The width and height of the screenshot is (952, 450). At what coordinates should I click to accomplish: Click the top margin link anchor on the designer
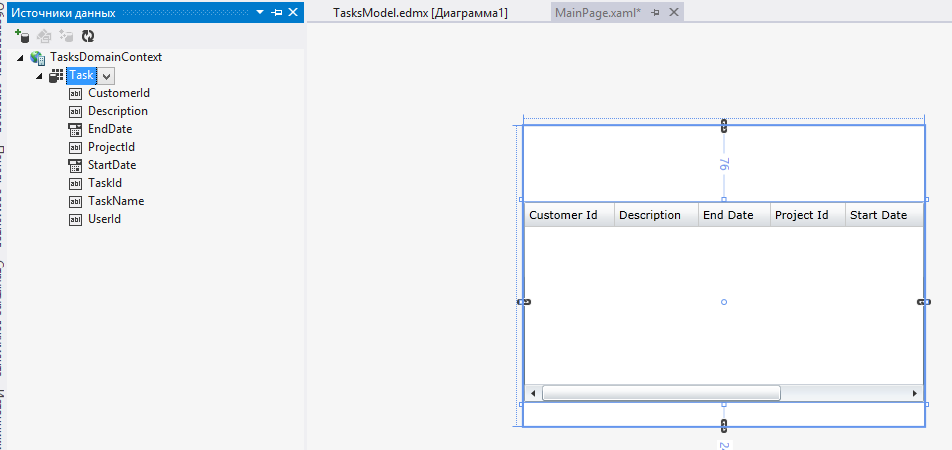point(723,126)
